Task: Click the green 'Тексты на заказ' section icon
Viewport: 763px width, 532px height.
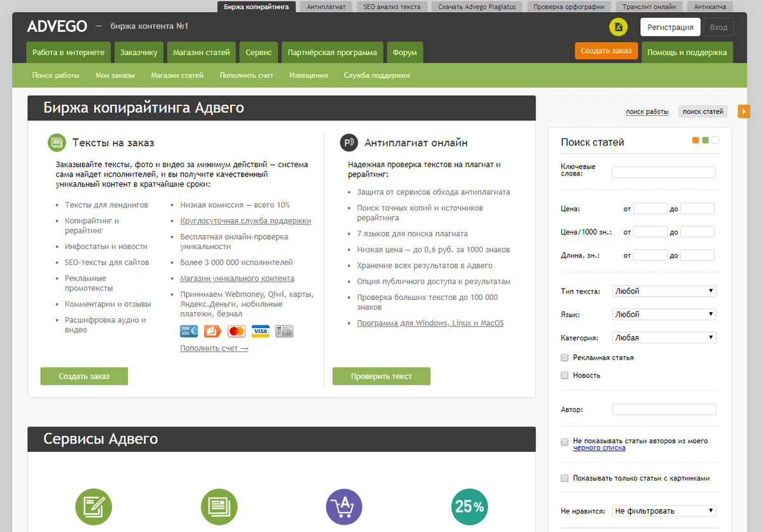Action: [57, 142]
